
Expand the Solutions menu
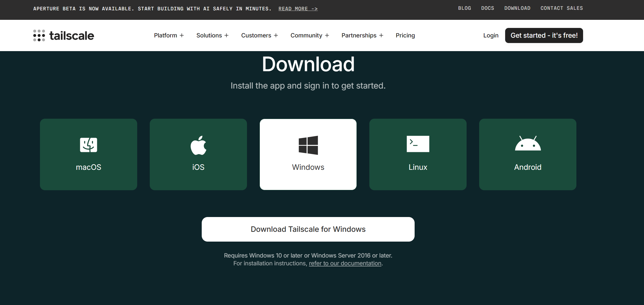[212, 35]
